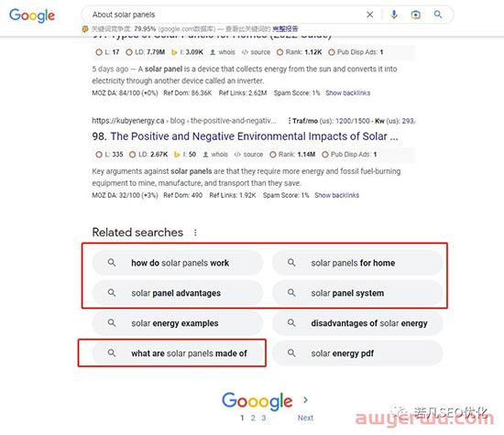Image resolution: width=504 pixels, height=435 pixels.
Task: View source for result 98
Action: click(248, 155)
